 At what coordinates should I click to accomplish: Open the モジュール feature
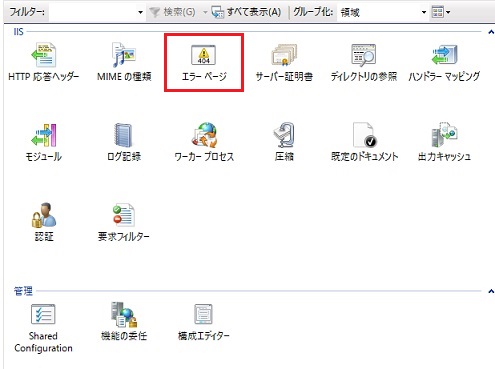(43, 142)
